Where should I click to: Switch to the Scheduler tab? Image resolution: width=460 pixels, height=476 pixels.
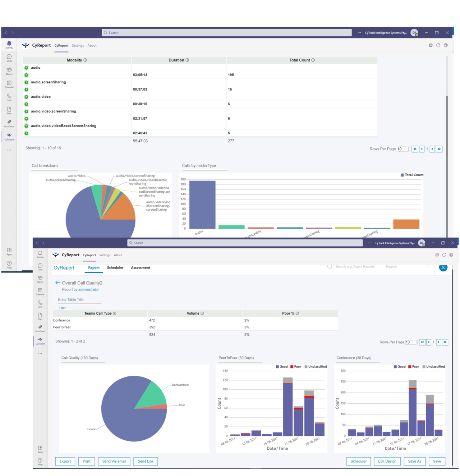[115, 267]
